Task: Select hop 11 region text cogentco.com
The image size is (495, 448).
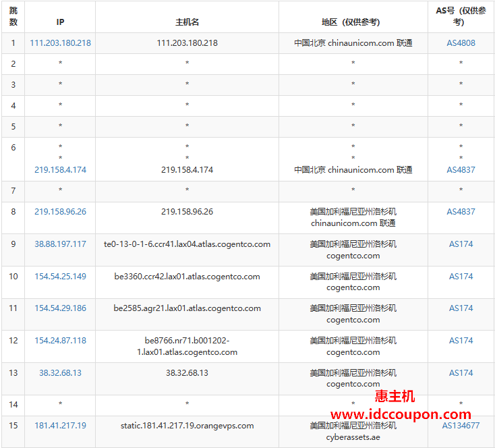Action: (353, 320)
